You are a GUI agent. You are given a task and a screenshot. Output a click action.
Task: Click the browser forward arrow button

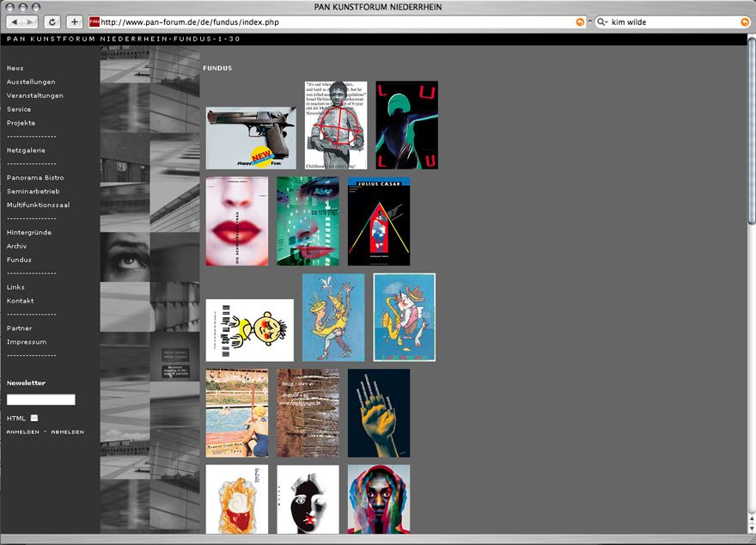coord(30,22)
